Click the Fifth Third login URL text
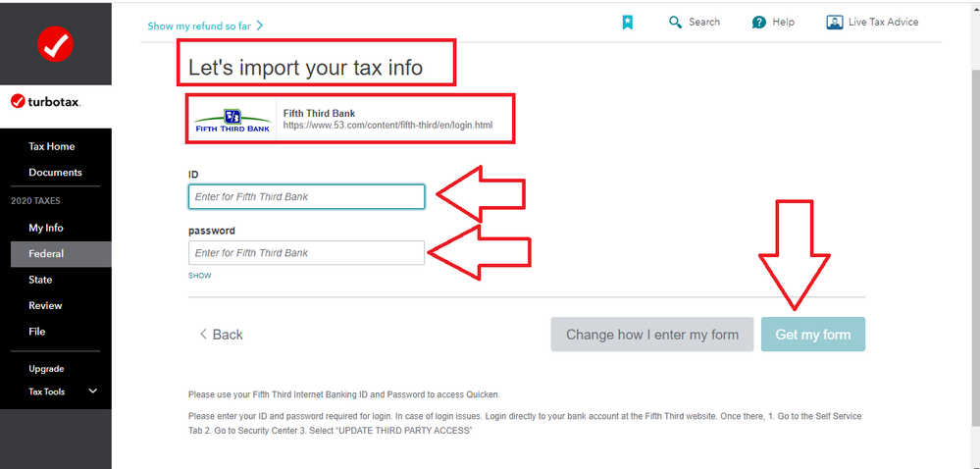The image size is (980, 469). [387, 125]
